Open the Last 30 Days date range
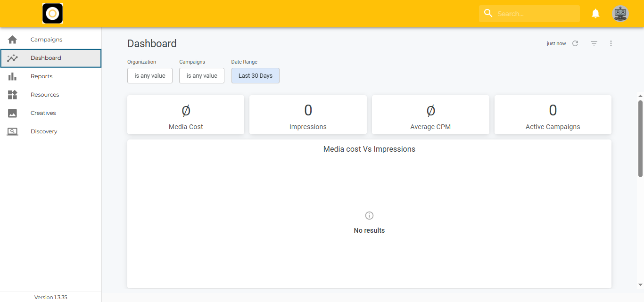Viewport: 644px width, 302px height. click(x=255, y=76)
